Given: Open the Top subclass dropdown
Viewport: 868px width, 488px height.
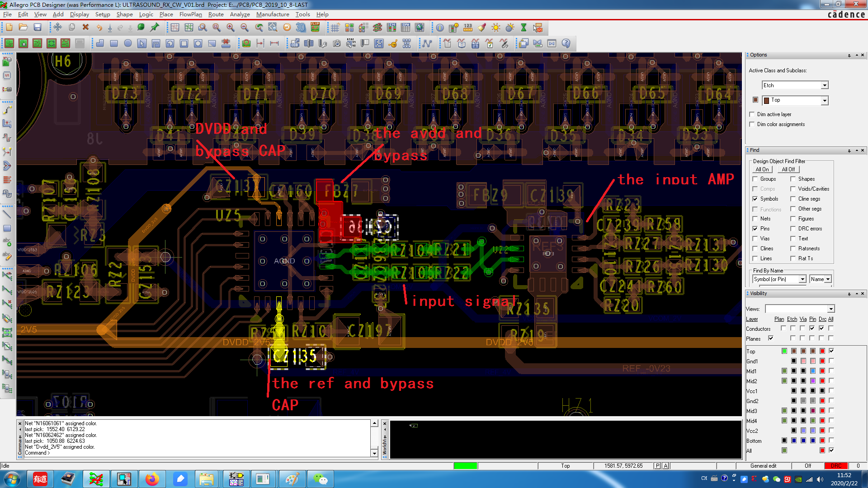Looking at the screenshot, I should [825, 100].
